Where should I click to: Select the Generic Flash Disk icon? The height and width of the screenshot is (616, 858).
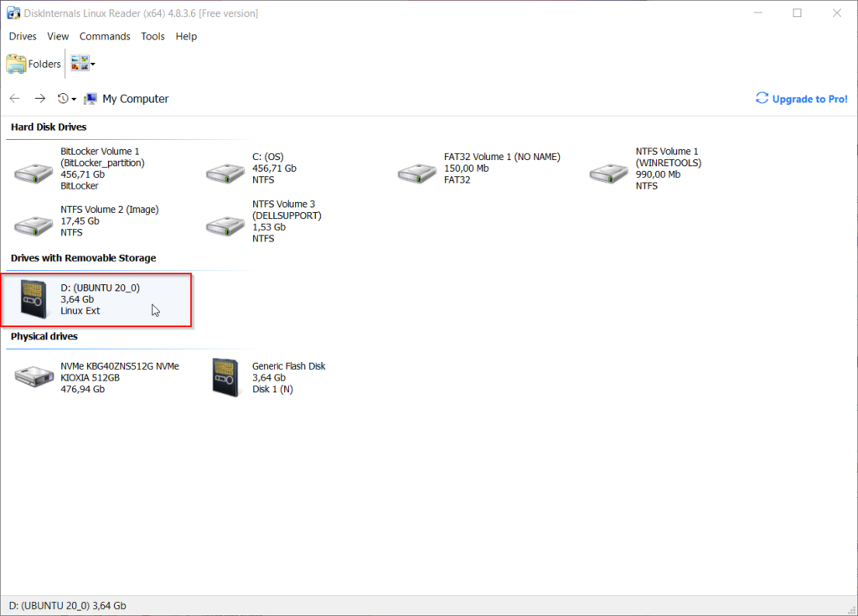[x=225, y=376]
